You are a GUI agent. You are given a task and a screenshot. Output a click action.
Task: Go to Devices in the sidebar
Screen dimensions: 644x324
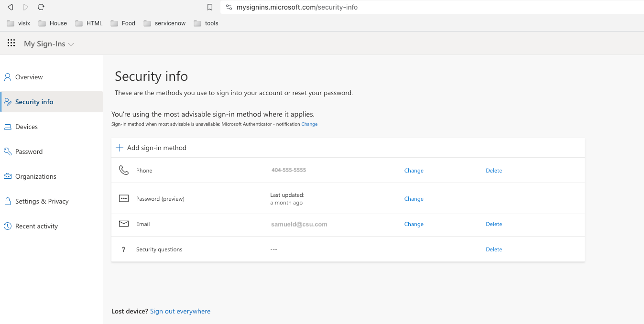pos(26,127)
